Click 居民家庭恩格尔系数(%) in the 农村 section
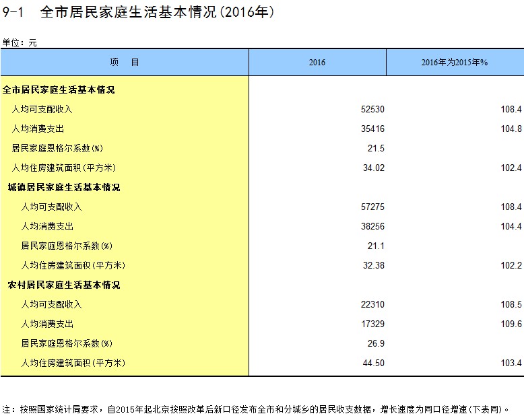Viewport: 524px width, 420px height. coord(67,343)
